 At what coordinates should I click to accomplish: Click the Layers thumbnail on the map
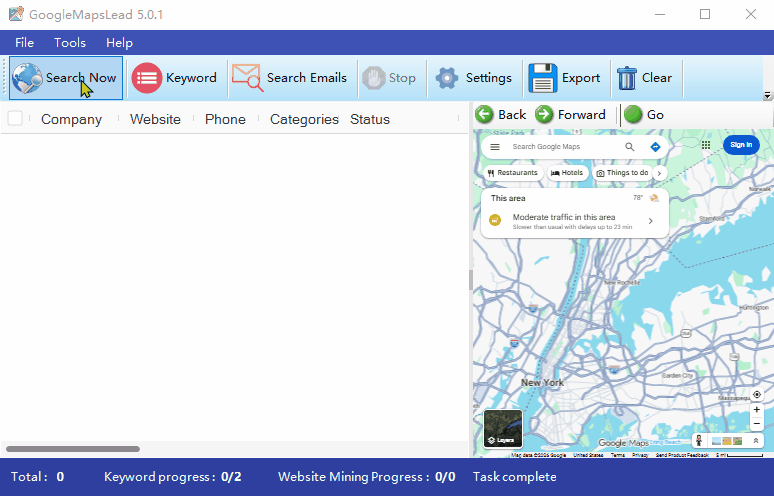click(x=503, y=428)
